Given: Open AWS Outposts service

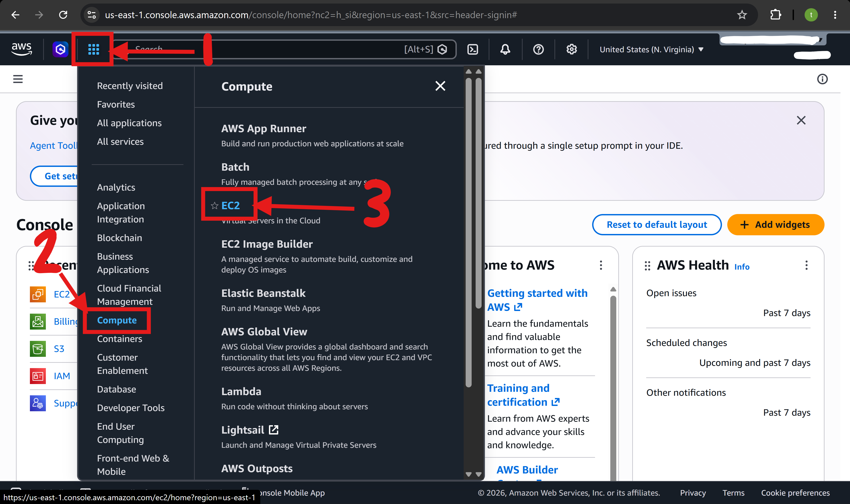Looking at the screenshot, I should (257, 468).
